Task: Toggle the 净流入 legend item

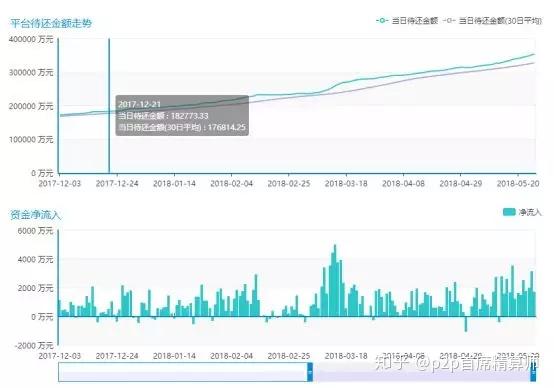Action: 522,212
